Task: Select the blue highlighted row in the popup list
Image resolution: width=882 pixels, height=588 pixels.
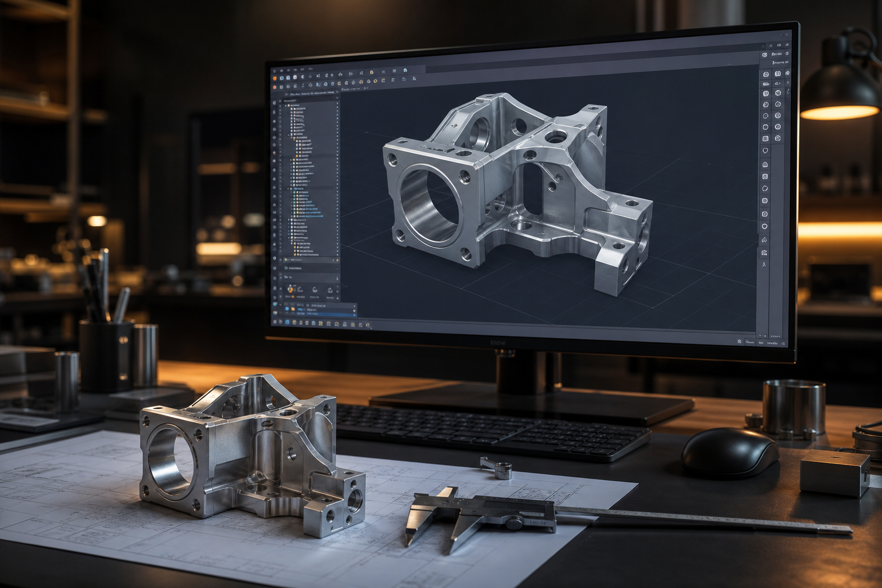Action: 326,314
